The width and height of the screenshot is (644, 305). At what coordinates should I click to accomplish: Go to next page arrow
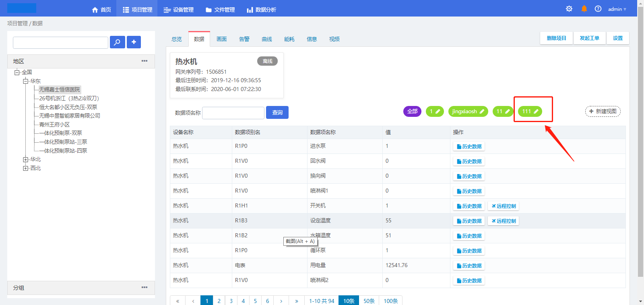[281, 301]
